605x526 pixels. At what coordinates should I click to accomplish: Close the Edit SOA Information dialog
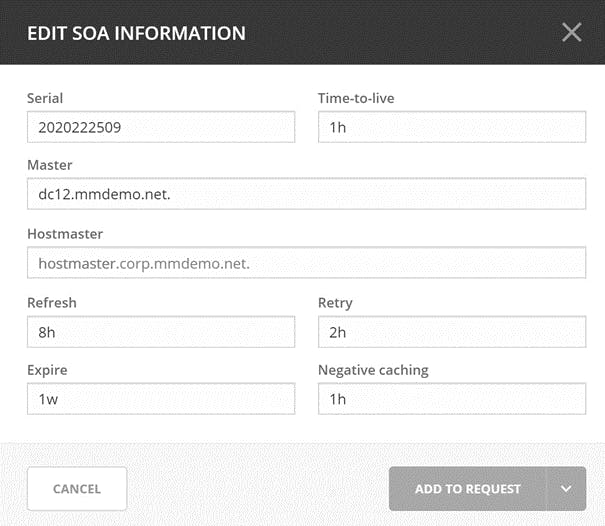pyautogui.click(x=571, y=32)
